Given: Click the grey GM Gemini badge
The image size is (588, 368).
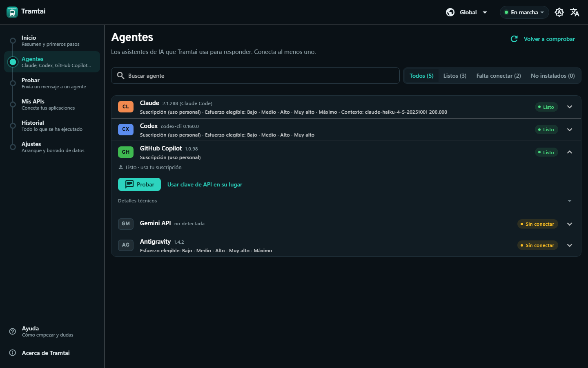Looking at the screenshot, I should click(x=126, y=224).
